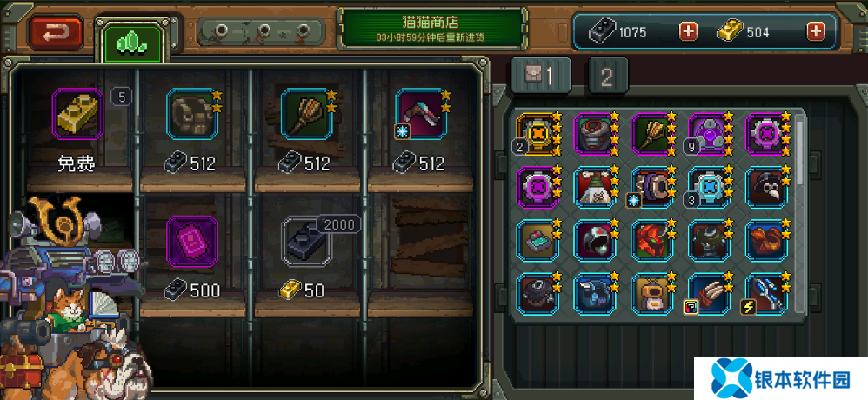868x400 pixels.
Task: Select the boomerang weapon priced 512
Action: [x=421, y=115]
